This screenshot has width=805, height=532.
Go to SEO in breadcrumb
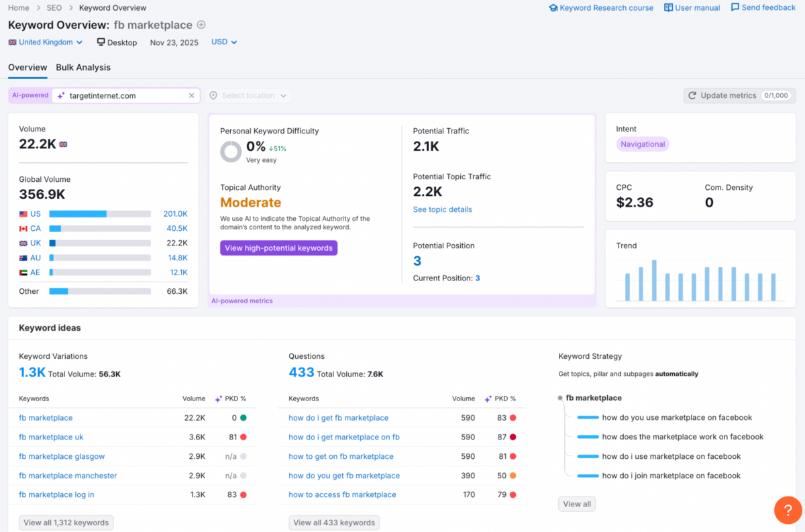click(x=54, y=8)
